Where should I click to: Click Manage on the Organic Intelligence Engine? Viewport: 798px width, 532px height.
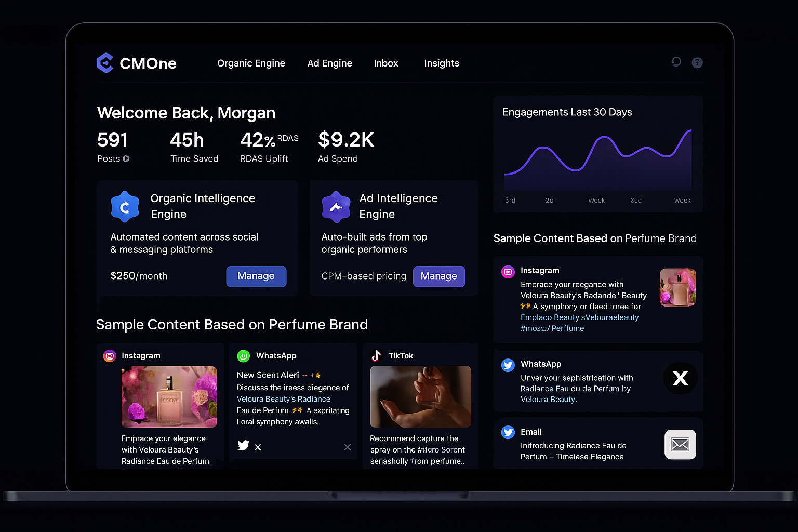click(256, 276)
